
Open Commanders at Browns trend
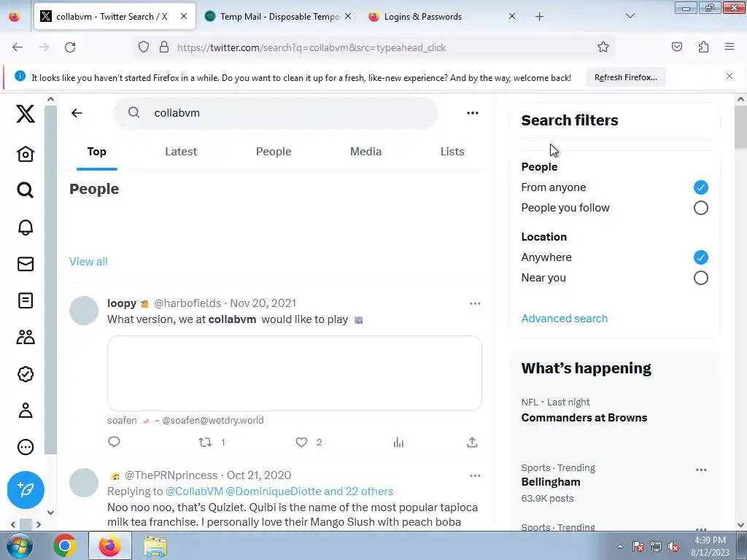point(584,418)
